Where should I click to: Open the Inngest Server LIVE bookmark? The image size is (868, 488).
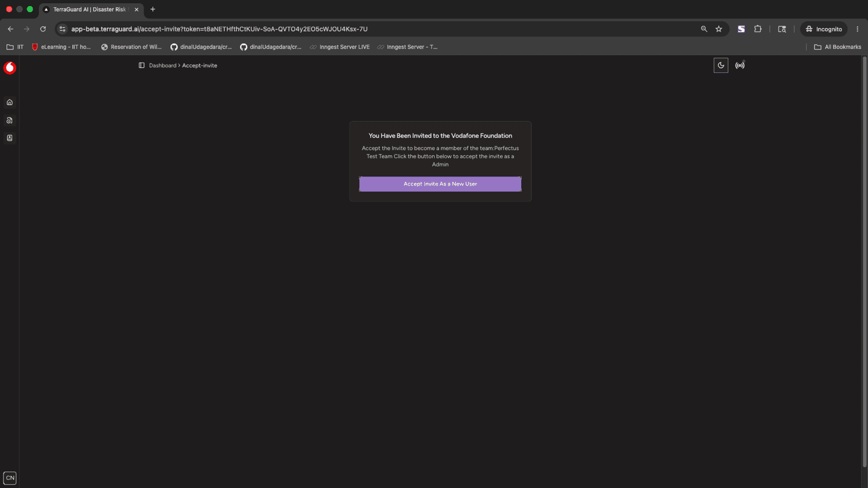(x=339, y=47)
